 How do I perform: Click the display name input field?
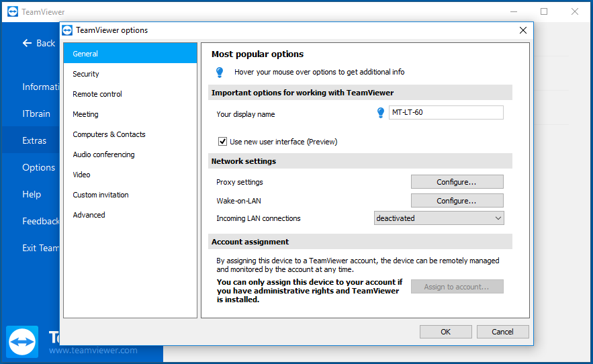pos(447,112)
